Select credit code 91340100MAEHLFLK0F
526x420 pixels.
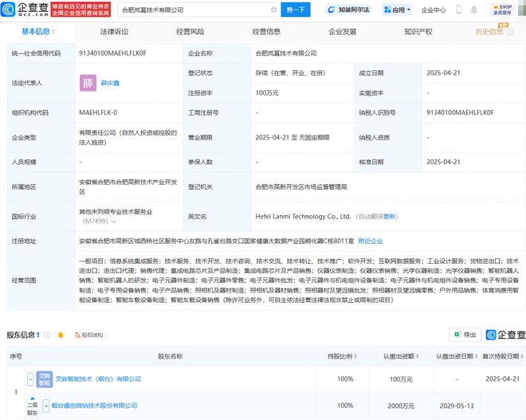click(x=112, y=53)
